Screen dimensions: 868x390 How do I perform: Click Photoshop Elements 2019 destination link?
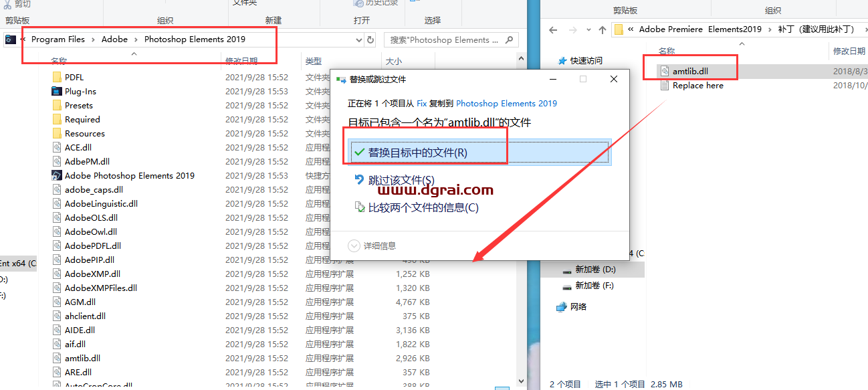tap(506, 104)
